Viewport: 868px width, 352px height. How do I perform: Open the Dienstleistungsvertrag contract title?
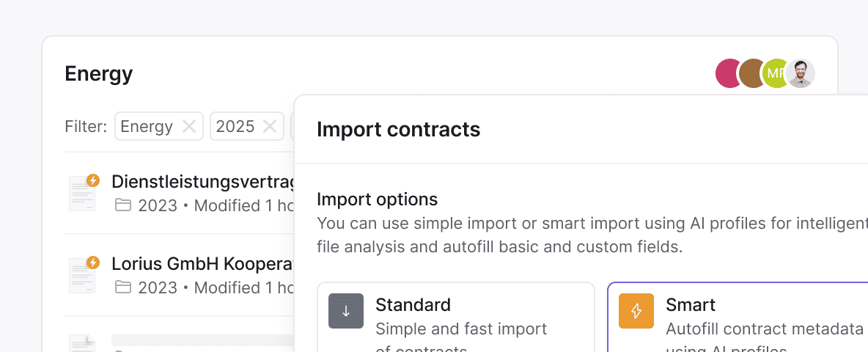coord(202,182)
